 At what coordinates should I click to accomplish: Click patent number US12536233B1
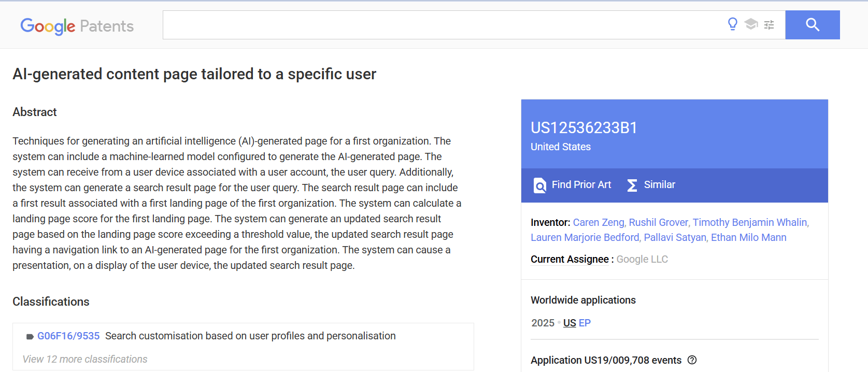[584, 128]
